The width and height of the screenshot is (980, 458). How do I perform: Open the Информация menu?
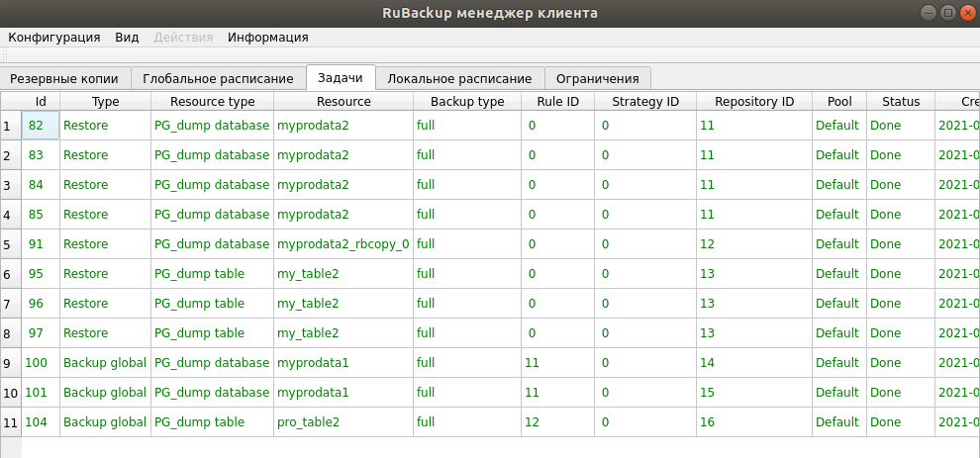click(267, 37)
